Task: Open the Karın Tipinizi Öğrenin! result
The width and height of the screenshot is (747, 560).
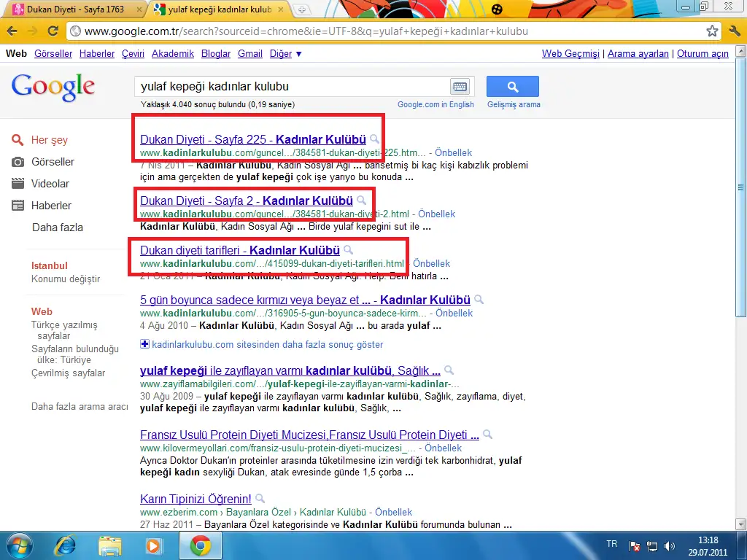Action: [196, 499]
